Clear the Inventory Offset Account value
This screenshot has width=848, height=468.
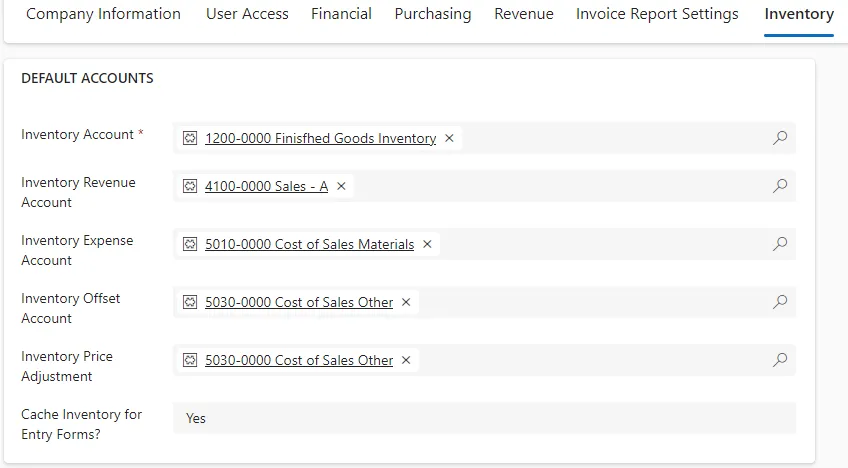point(406,302)
